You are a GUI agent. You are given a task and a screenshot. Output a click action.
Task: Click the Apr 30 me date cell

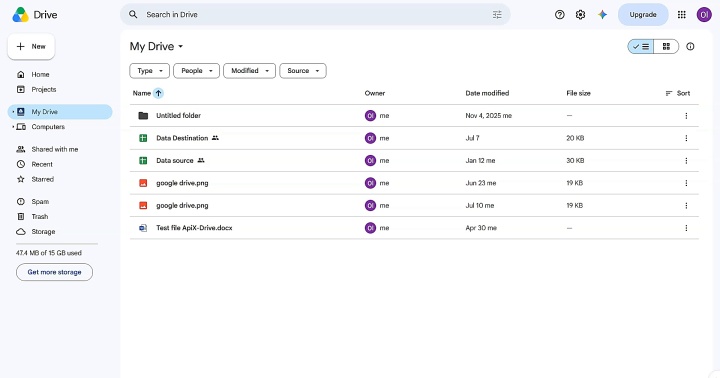[481, 228]
